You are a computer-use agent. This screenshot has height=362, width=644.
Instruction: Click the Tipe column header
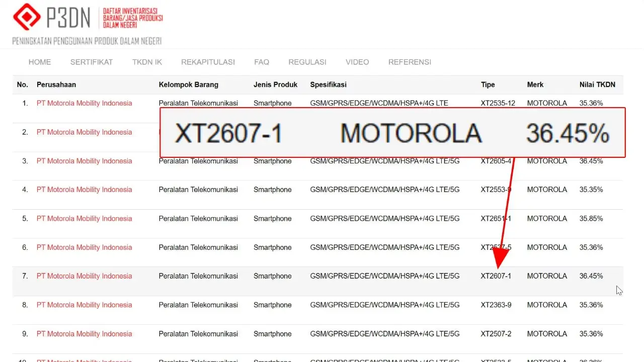488,84
